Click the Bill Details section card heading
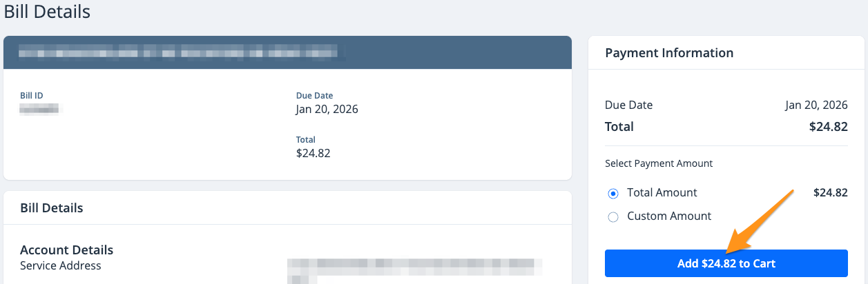Screen dimensions: 868x284 point(52,208)
